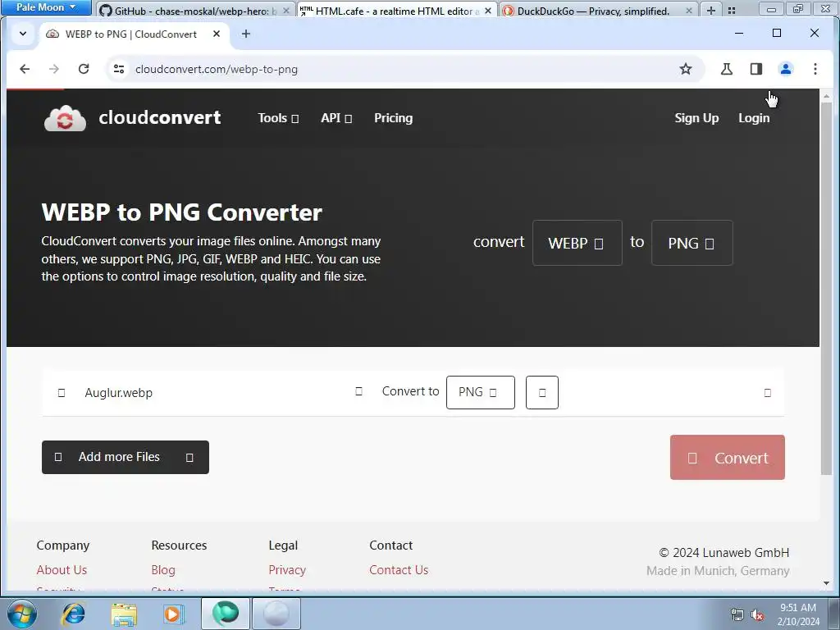Close the WEBP to PNG CloudConvert tab

pyautogui.click(x=217, y=34)
